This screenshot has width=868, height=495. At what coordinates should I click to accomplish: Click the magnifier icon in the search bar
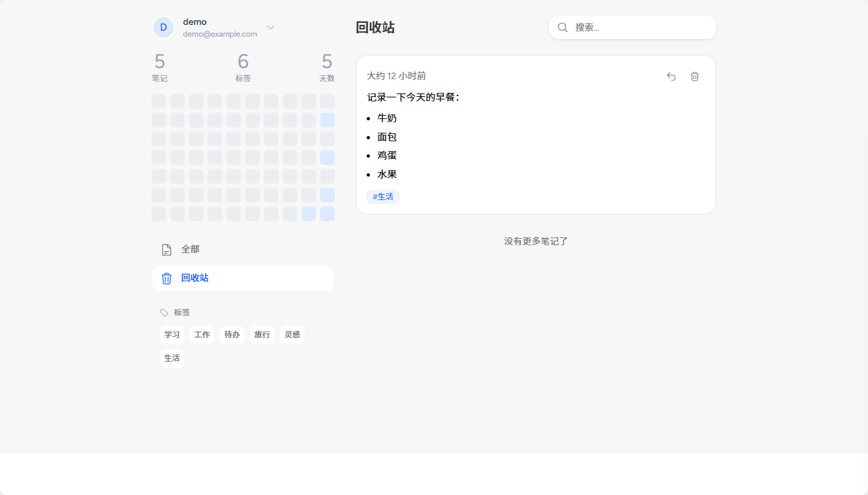563,27
